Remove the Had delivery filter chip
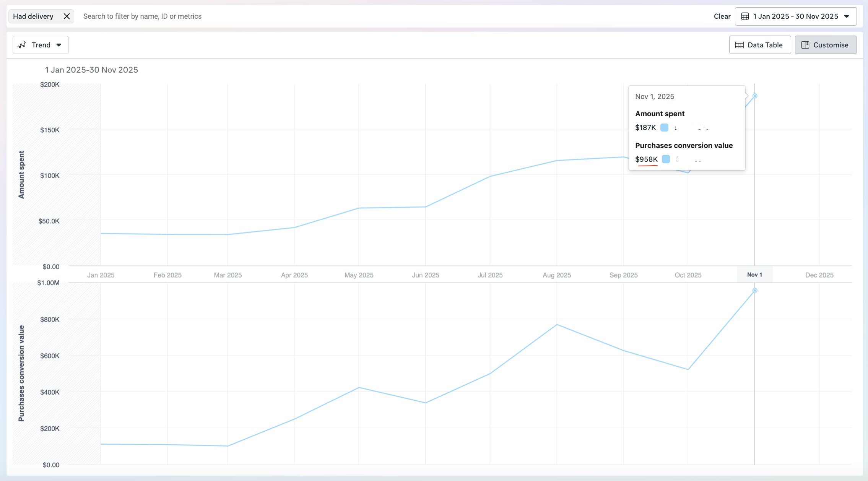The width and height of the screenshot is (868, 481). click(x=67, y=16)
